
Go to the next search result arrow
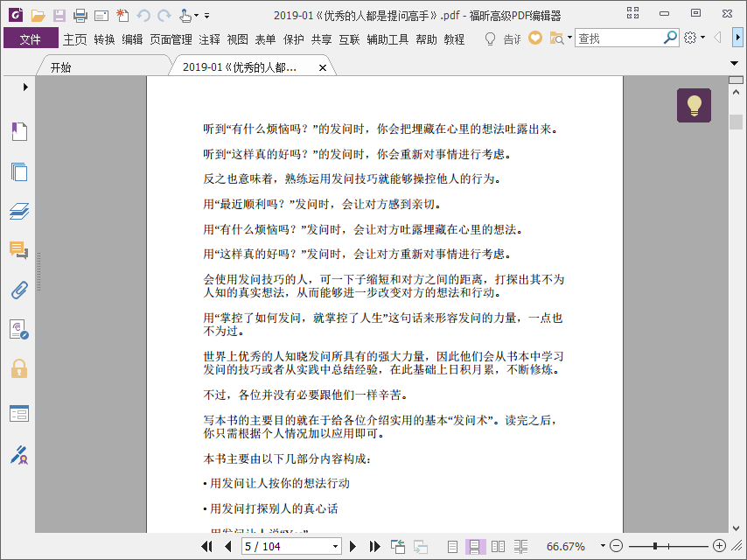pos(737,37)
